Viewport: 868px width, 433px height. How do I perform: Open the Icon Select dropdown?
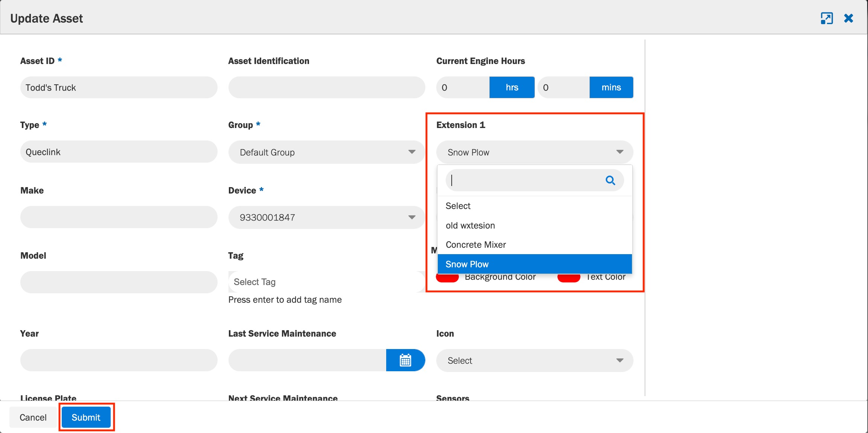tap(535, 360)
